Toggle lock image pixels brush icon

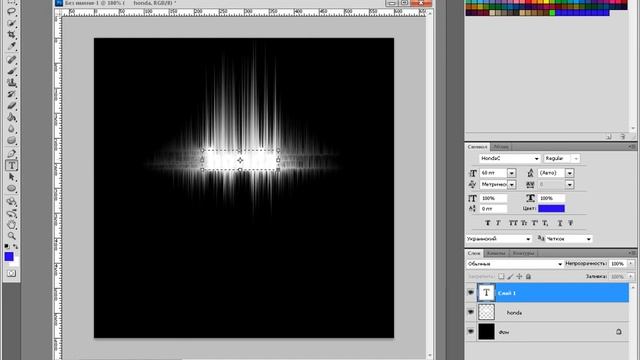(x=510, y=276)
